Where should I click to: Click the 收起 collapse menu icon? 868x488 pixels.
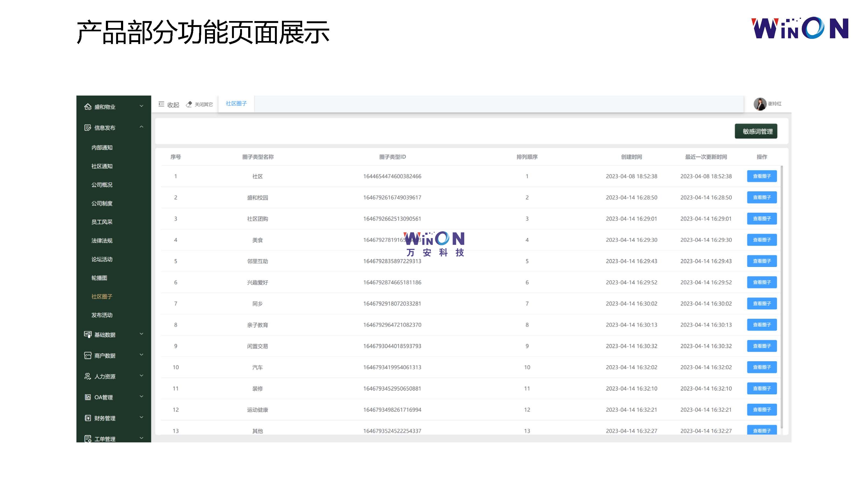click(x=162, y=104)
